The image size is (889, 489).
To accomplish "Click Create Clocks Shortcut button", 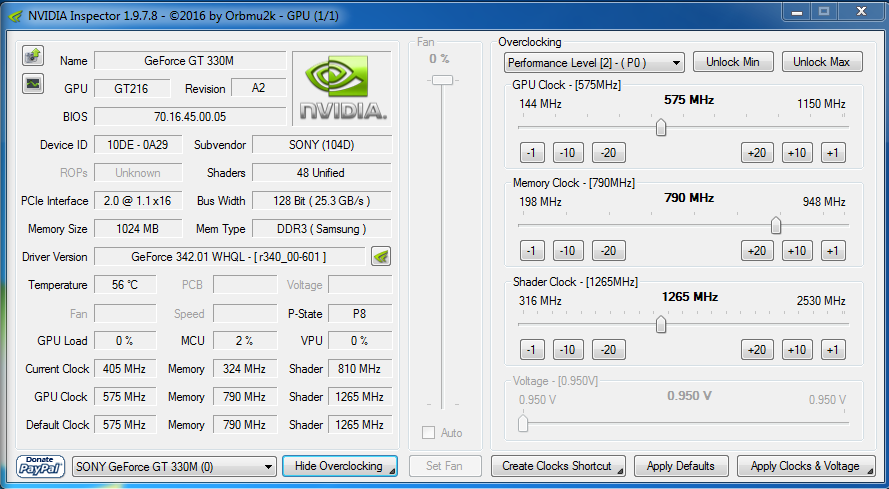I will click(x=558, y=466).
